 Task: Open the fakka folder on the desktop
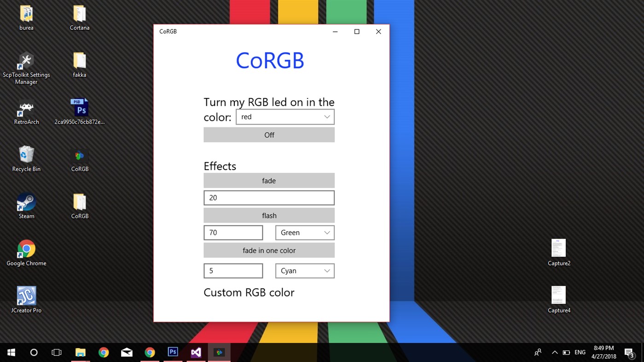pyautogui.click(x=79, y=62)
